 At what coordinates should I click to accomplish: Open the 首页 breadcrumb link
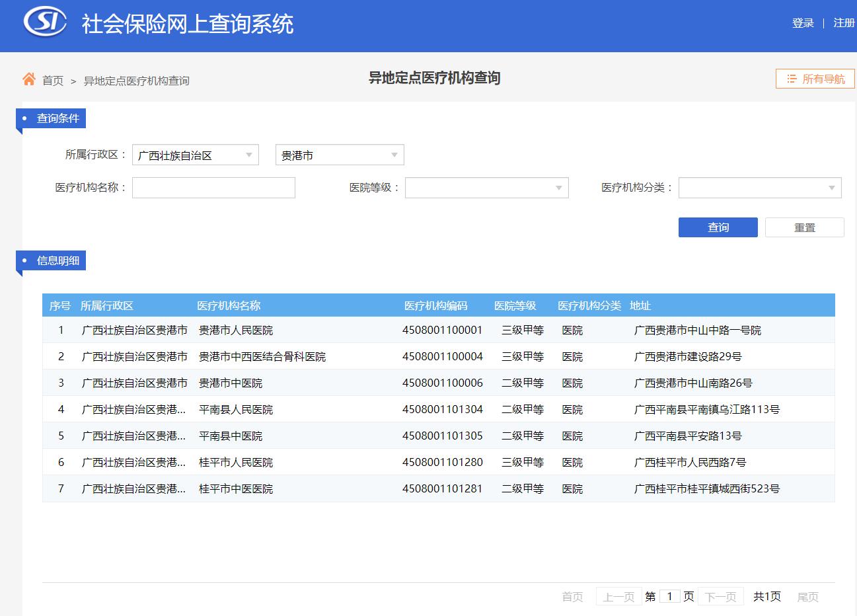(x=52, y=81)
